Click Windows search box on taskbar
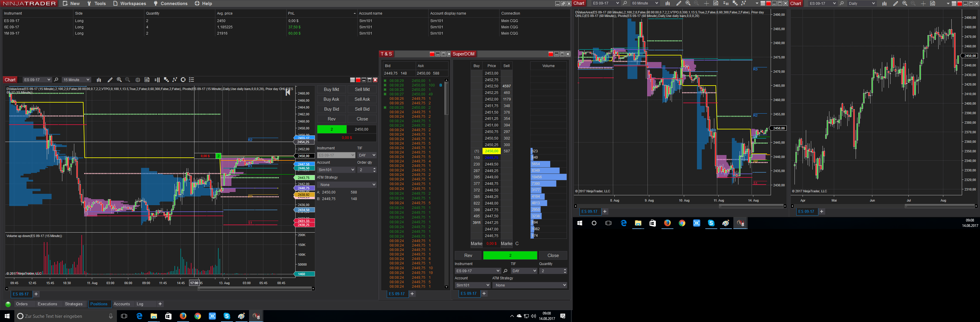The width and height of the screenshot is (980, 322). click(65, 316)
